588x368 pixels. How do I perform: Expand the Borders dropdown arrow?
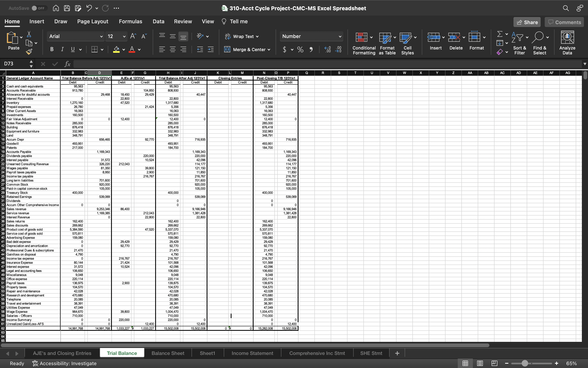[102, 50]
